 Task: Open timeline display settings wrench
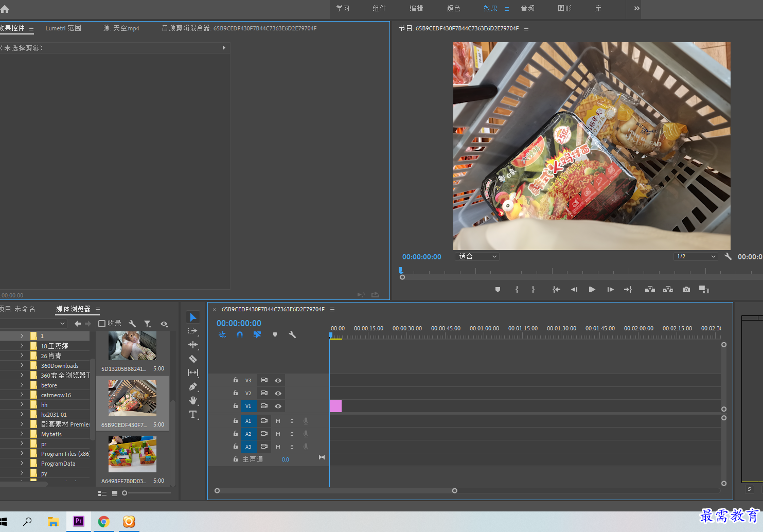click(292, 334)
